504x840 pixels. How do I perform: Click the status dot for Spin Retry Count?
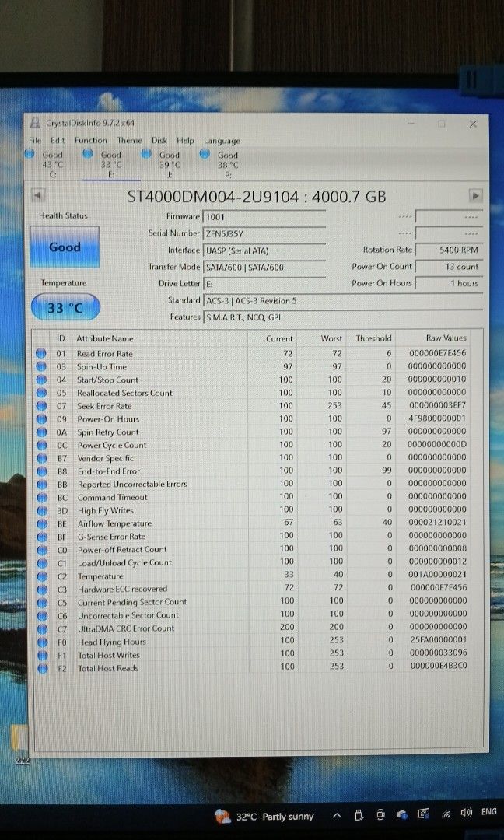pyautogui.click(x=40, y=432)
